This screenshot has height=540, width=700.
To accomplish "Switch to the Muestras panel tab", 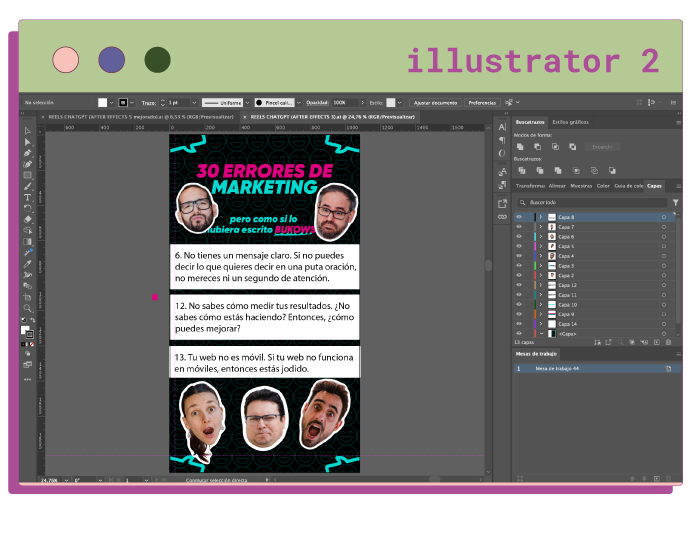I will 581,186.
